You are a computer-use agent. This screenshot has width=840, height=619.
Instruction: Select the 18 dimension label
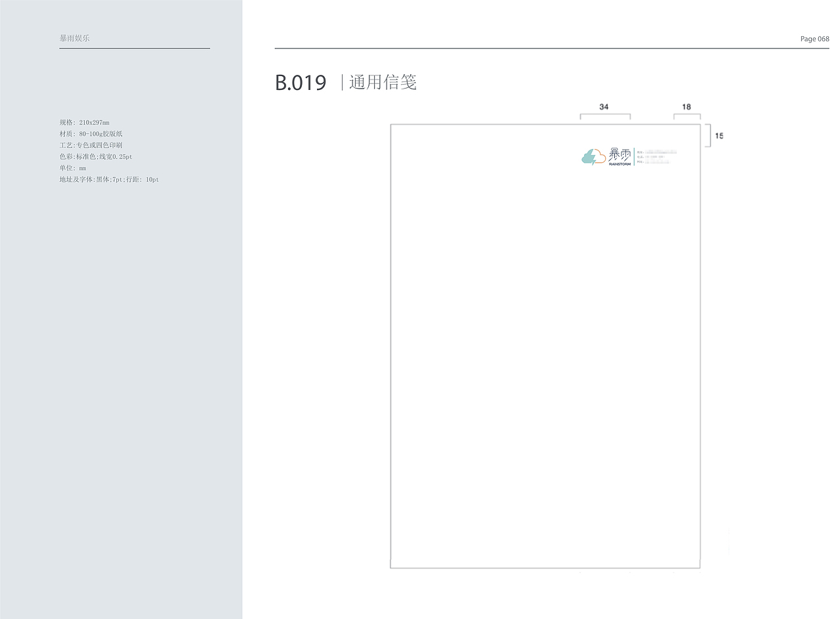point(686,106)
